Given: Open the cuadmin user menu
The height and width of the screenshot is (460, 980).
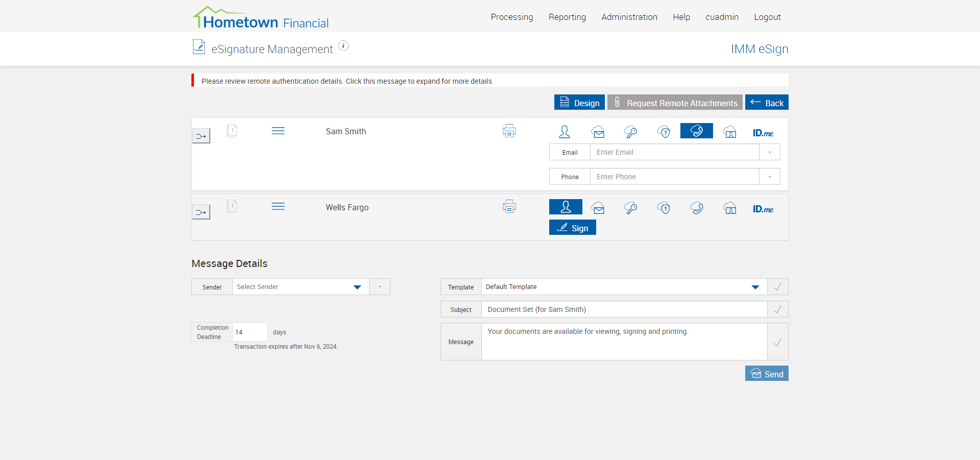Looking at the screenshot, I should (722, 17).
